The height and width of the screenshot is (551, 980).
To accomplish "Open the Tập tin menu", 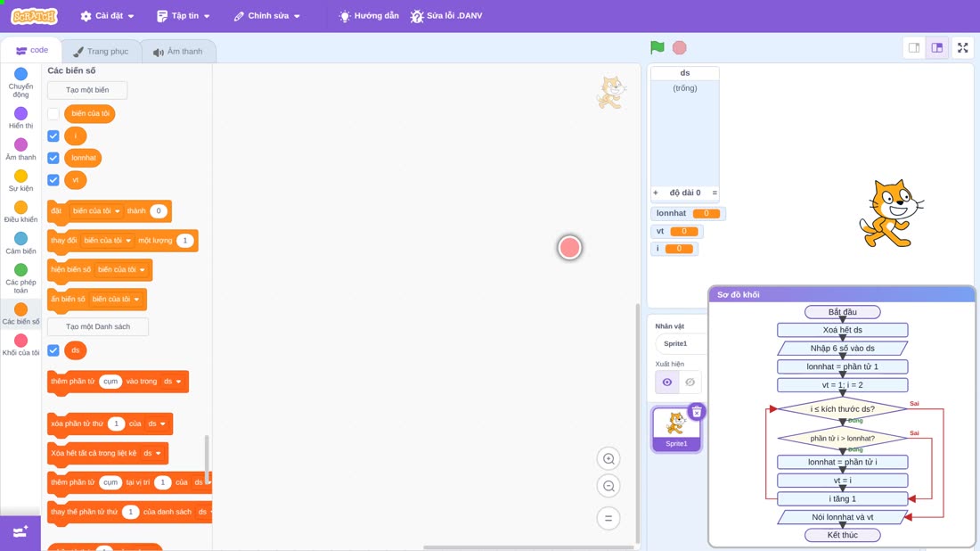I will 184,16.
